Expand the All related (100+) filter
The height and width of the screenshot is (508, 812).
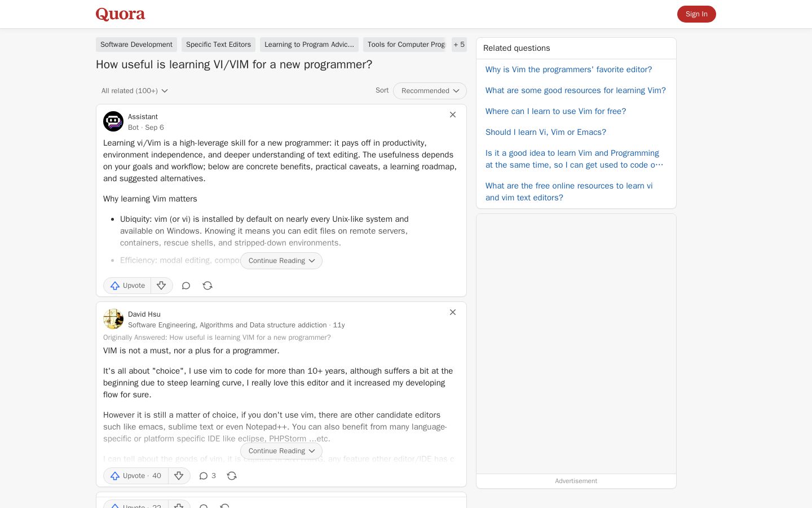click(x=135, y=91)
